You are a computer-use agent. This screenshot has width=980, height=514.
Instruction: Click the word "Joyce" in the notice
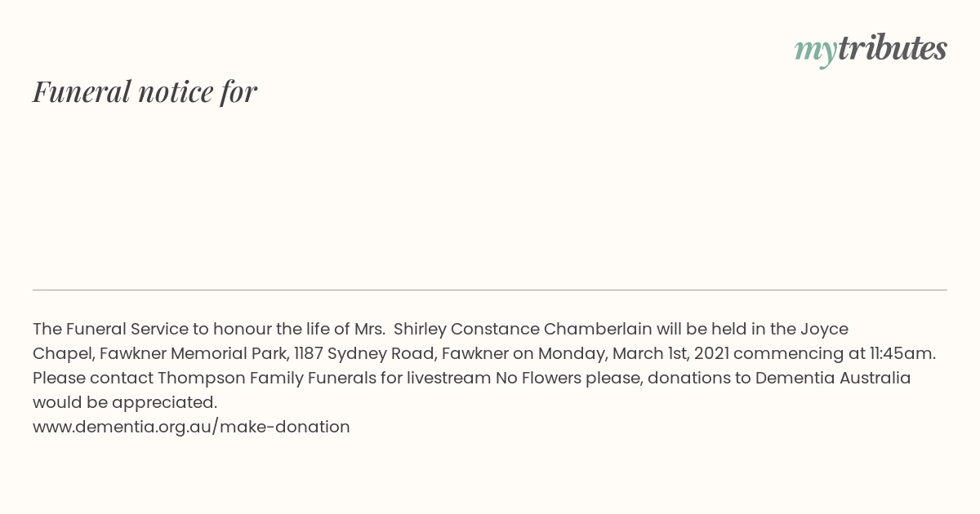[x=824, y=329]
